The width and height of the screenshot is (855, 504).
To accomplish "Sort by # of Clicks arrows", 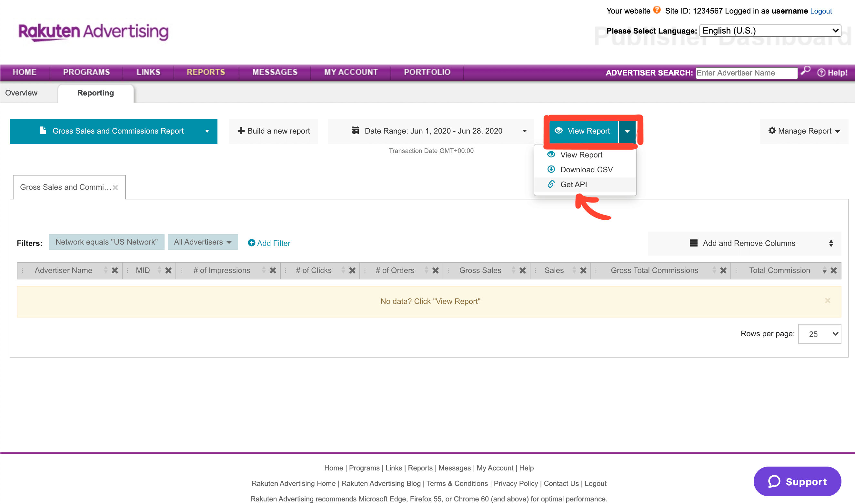I will pos(343,270).
